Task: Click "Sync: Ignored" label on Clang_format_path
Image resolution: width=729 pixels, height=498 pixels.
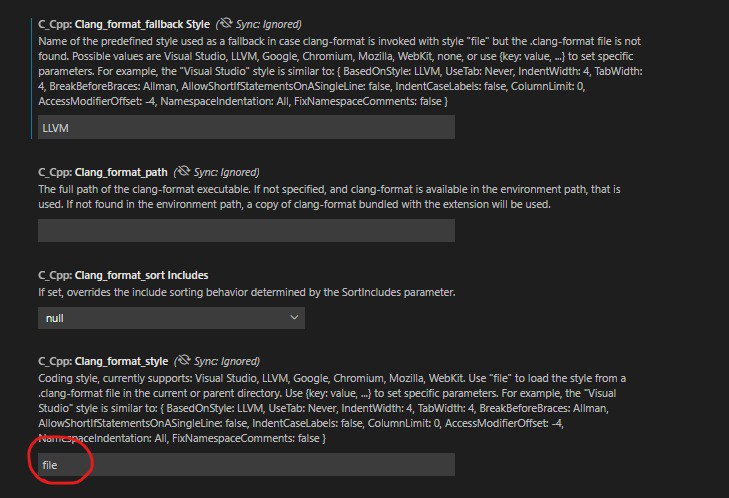Action: (226, 172)
